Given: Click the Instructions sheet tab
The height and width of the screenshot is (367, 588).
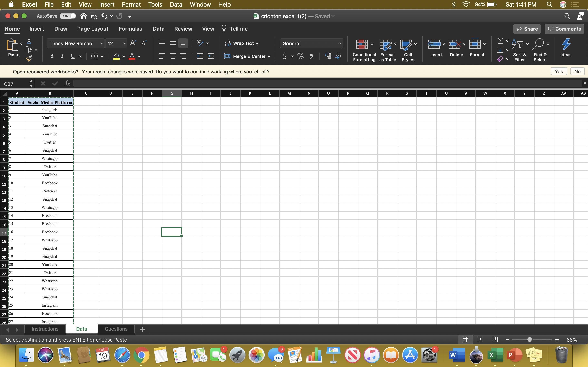Looking at the screenshot, I should click(x=45, y=329).
